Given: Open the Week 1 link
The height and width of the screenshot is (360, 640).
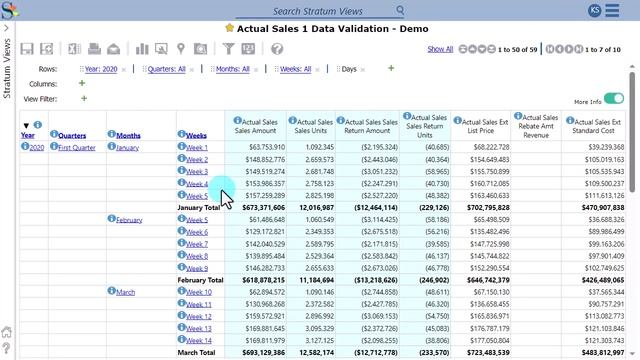Looking at the screenshot, I should (197, 148).
